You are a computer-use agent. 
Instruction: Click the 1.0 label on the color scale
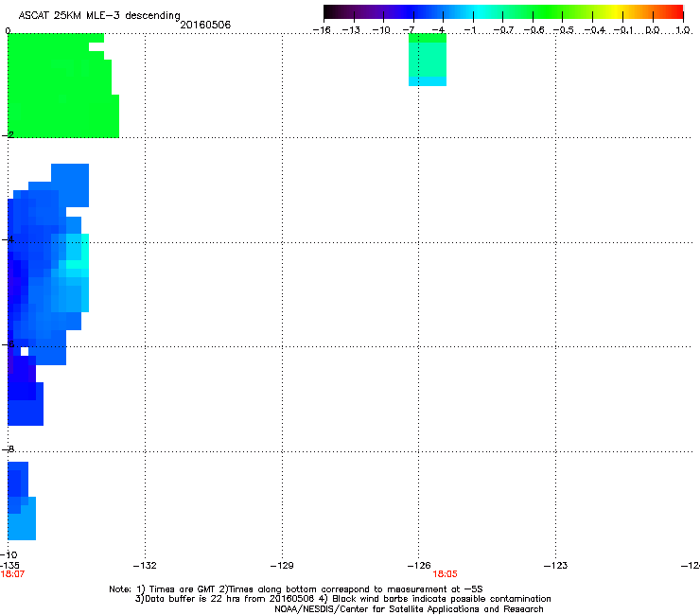point(683,30)
